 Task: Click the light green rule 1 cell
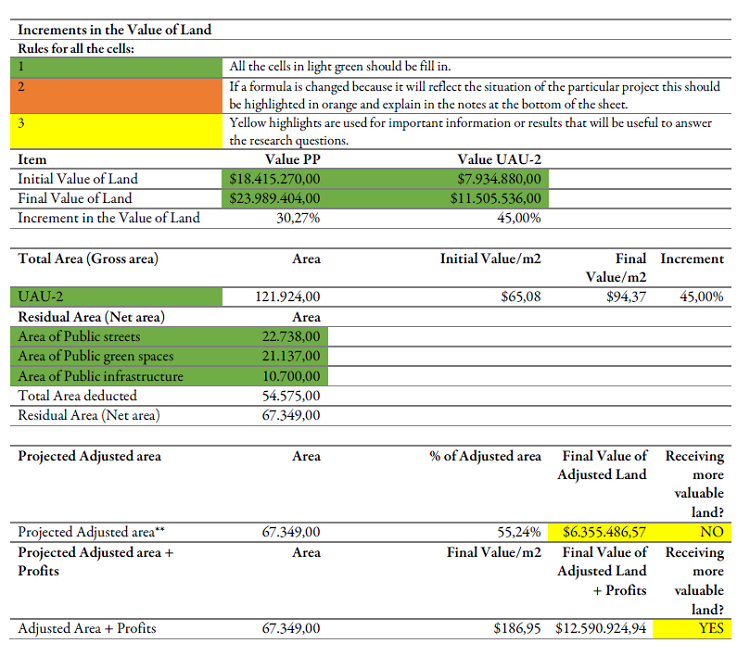120,67
